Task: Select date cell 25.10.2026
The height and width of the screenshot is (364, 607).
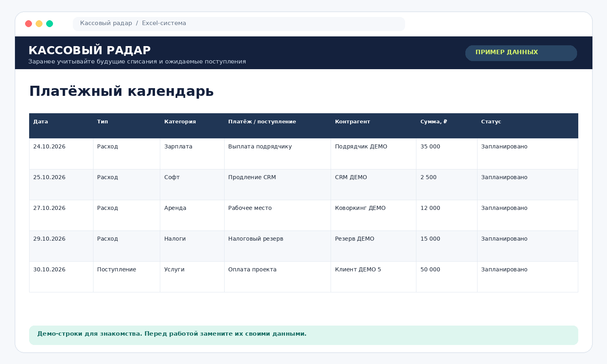Action: click(x=61, y=184)
